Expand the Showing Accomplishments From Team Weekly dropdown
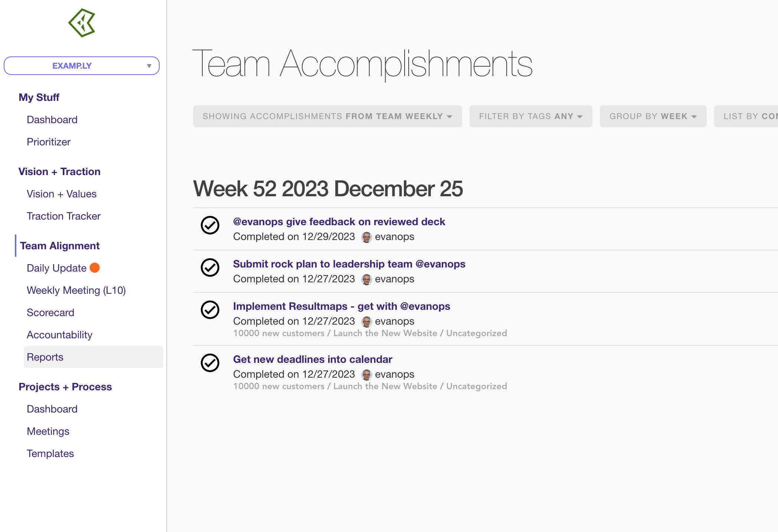 point(327,116)
